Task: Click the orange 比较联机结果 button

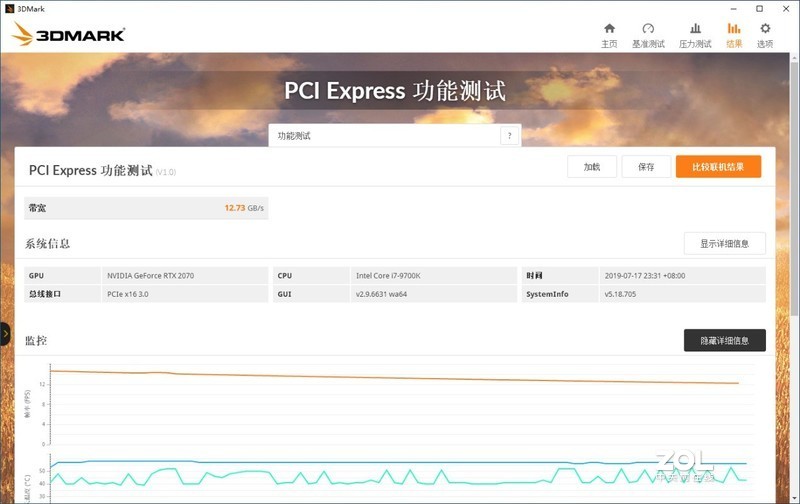Action: click(x=718, y=167)
